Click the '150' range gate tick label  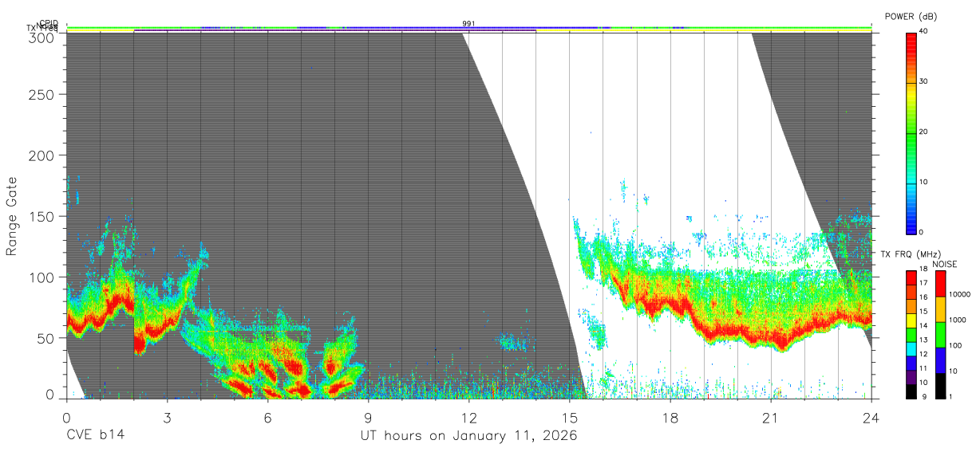pyautogui.click(x=42, y=216)
